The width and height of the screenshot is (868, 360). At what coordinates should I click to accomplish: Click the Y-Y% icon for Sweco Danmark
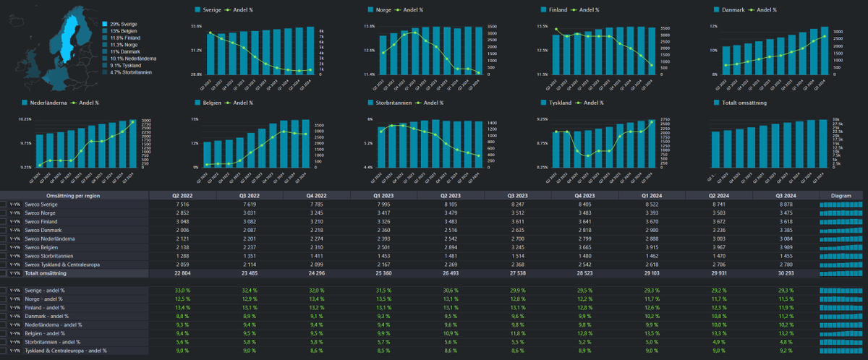tap(15, 231)
